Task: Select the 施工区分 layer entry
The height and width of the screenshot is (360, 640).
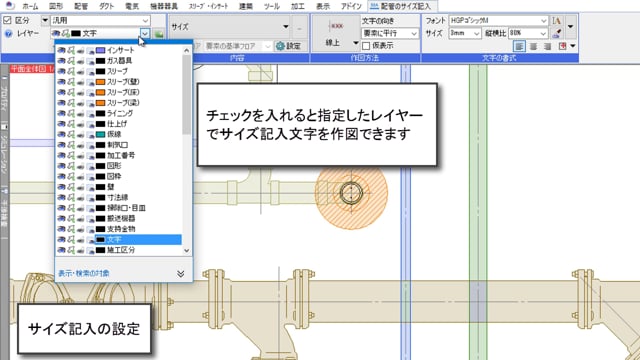Action: 119,250
